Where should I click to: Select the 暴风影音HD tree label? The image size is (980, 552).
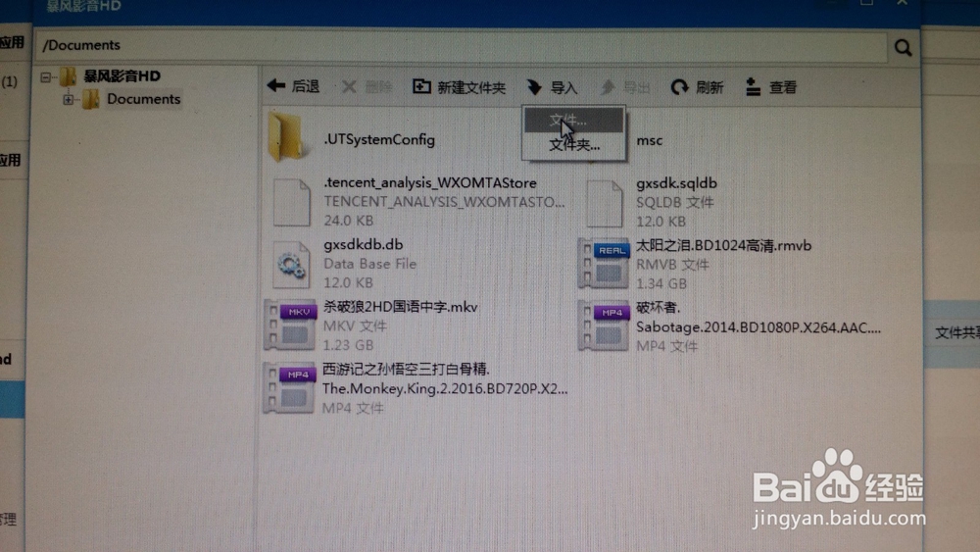[122, 76]
